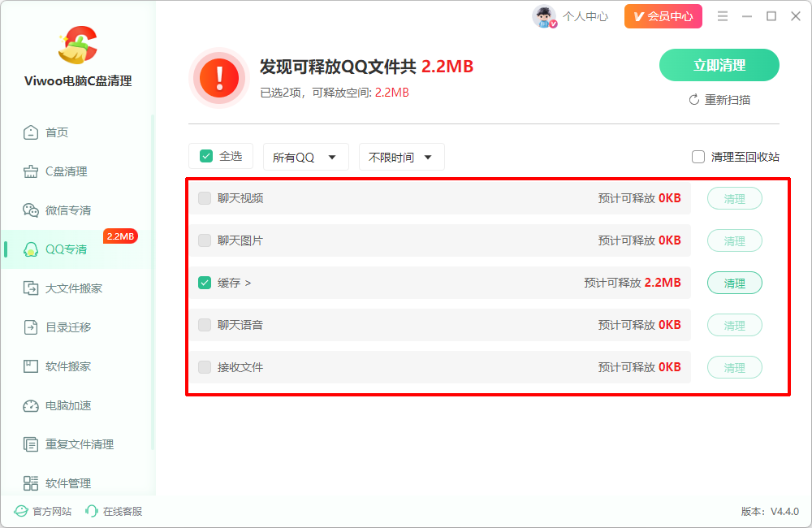
Task: Open the 所有QQ dropdown
Action: (306, 157)
